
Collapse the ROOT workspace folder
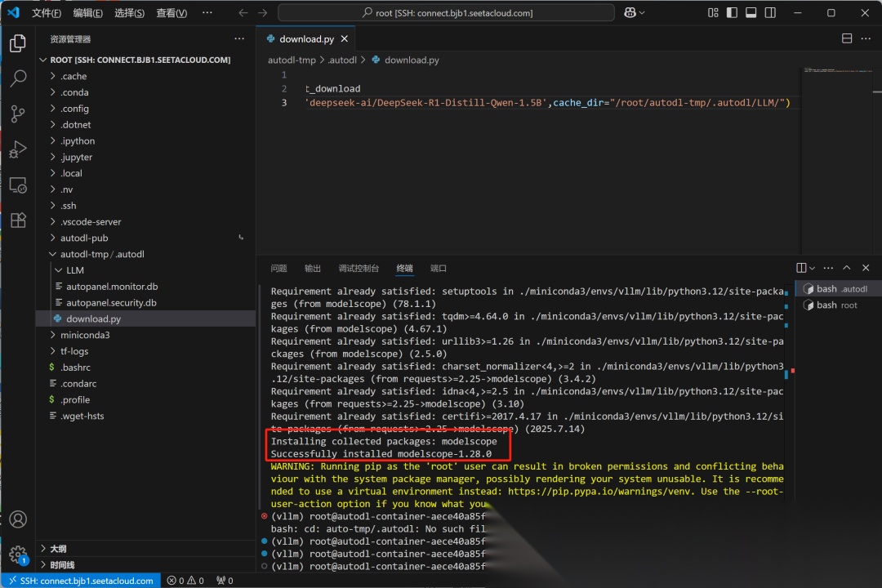[x=145, y=60]
